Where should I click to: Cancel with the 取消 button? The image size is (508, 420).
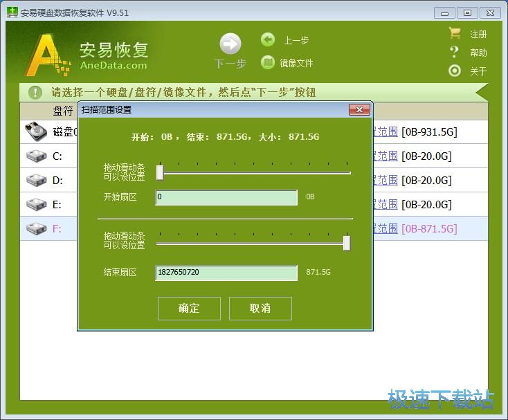click(x=260, y=309)
